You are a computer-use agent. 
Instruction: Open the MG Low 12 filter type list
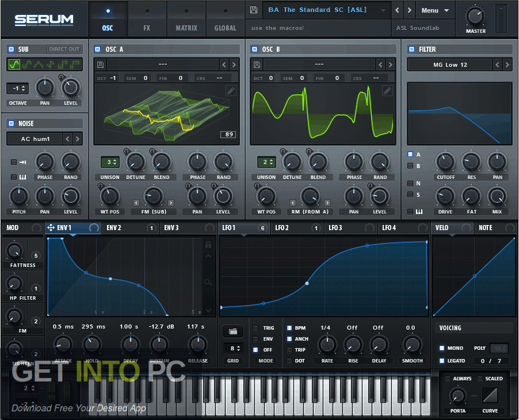pos(450,65)
